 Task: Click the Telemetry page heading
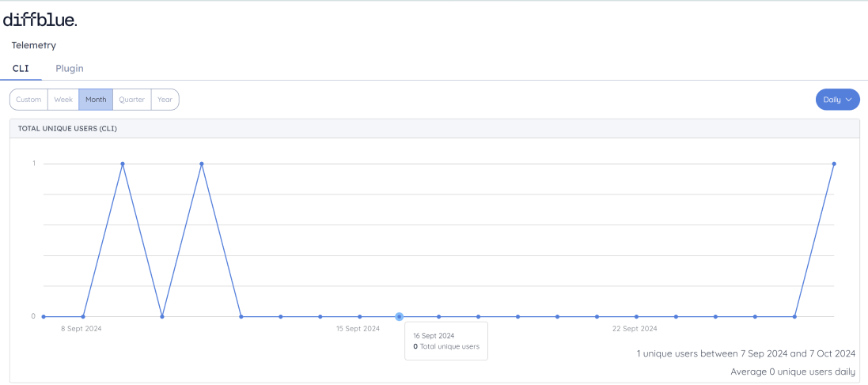click(34, 45)
